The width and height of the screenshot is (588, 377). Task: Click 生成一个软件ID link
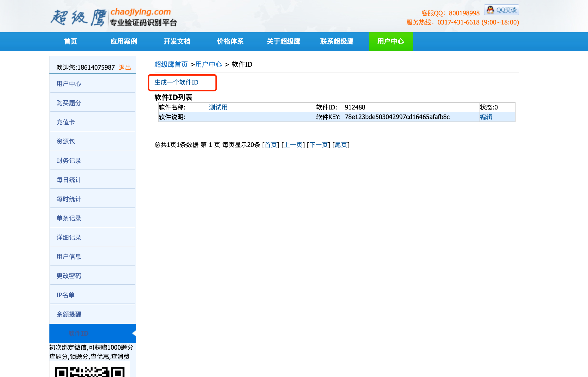pyautogui.click(x=176, y=83)
